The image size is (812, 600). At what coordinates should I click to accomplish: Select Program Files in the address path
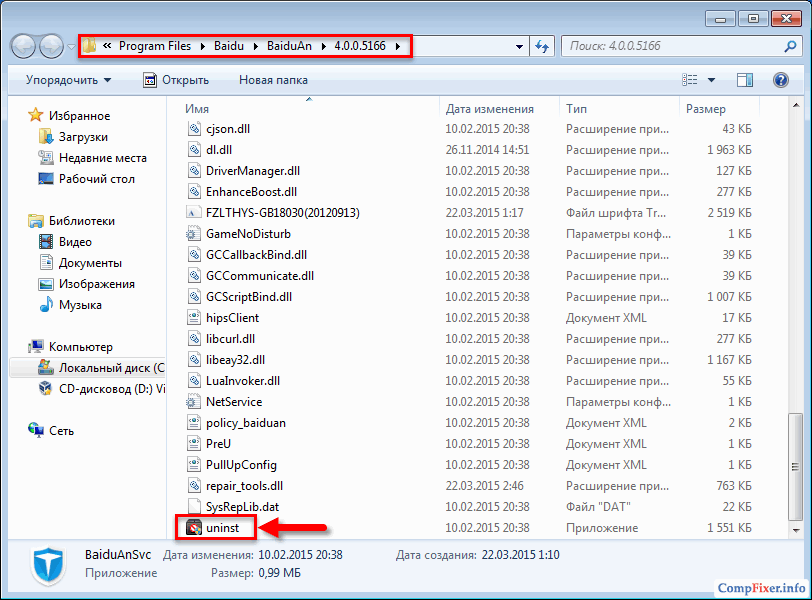(x=155, y=46)
